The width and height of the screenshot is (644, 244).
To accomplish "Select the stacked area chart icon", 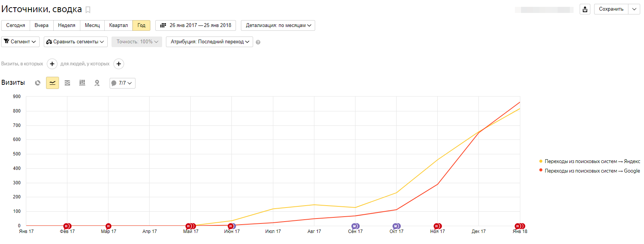I will 67,83.
